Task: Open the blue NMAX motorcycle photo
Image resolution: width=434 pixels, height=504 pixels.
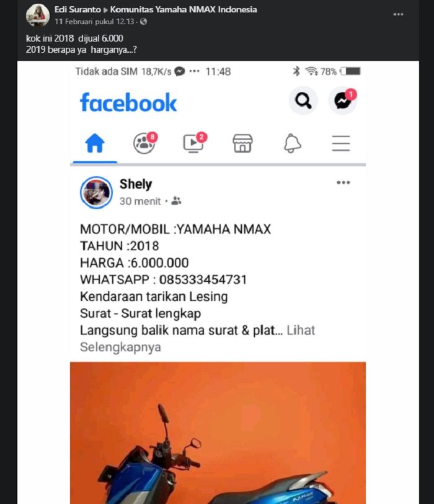Action: click(218, 433)
